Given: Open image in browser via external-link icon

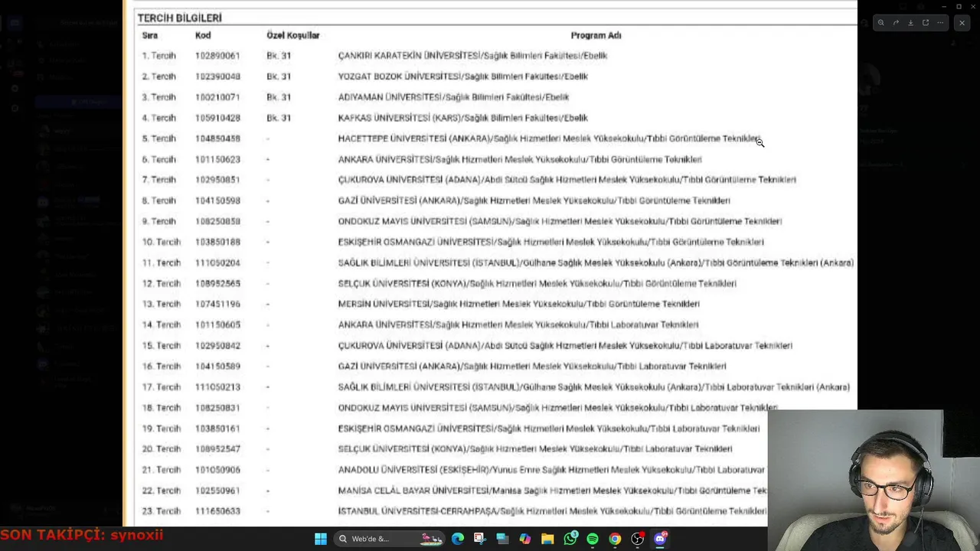Looking at the screenshot, I should point(925,23).
